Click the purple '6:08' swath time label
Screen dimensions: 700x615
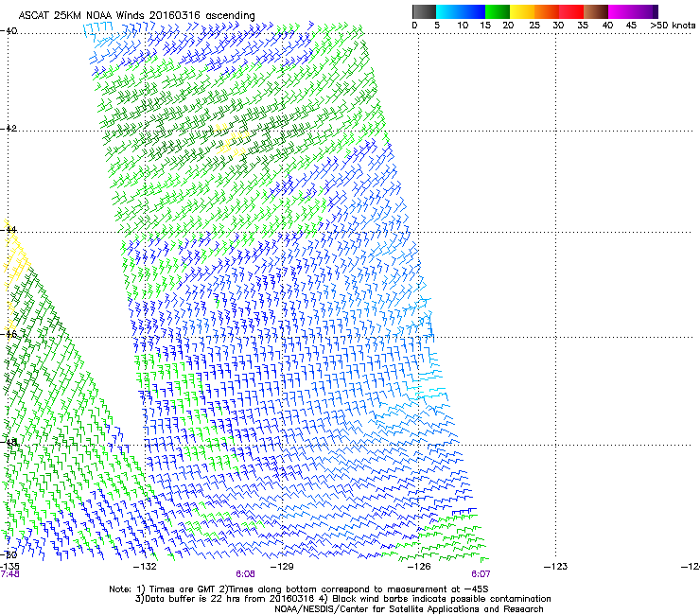point(245,574)
